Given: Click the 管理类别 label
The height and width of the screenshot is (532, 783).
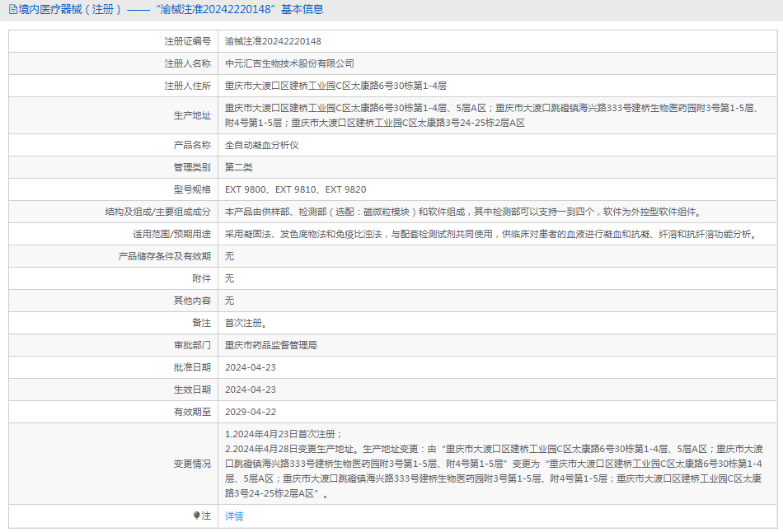Looking at the screenshot, I should click(192, 167).
